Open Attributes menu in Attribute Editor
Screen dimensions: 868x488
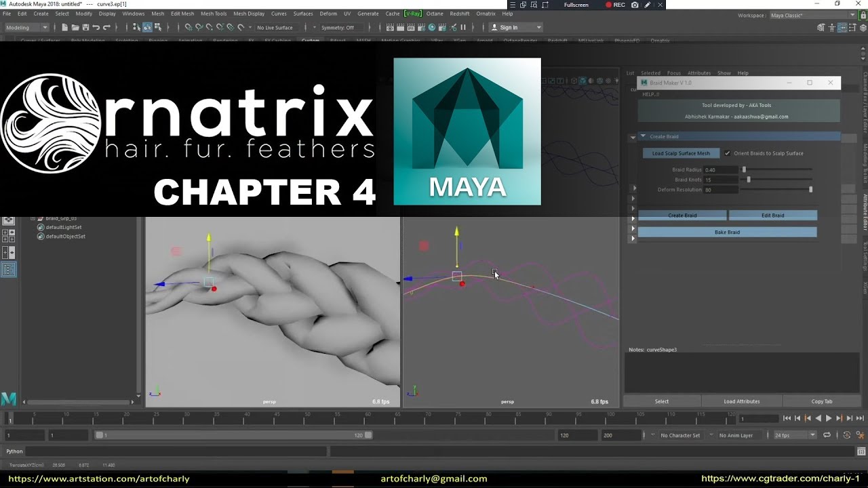click(698, 73)
